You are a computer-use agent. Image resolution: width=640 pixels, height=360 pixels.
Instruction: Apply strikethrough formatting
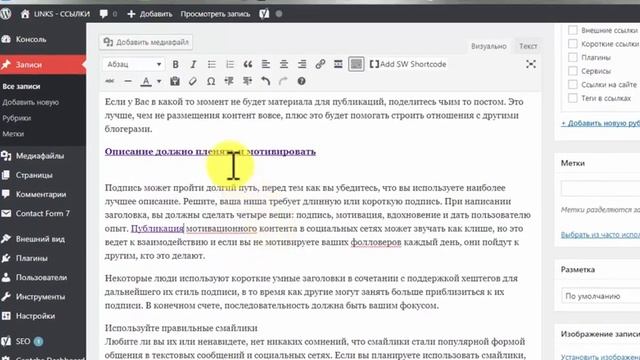click(x=110, y=81)
